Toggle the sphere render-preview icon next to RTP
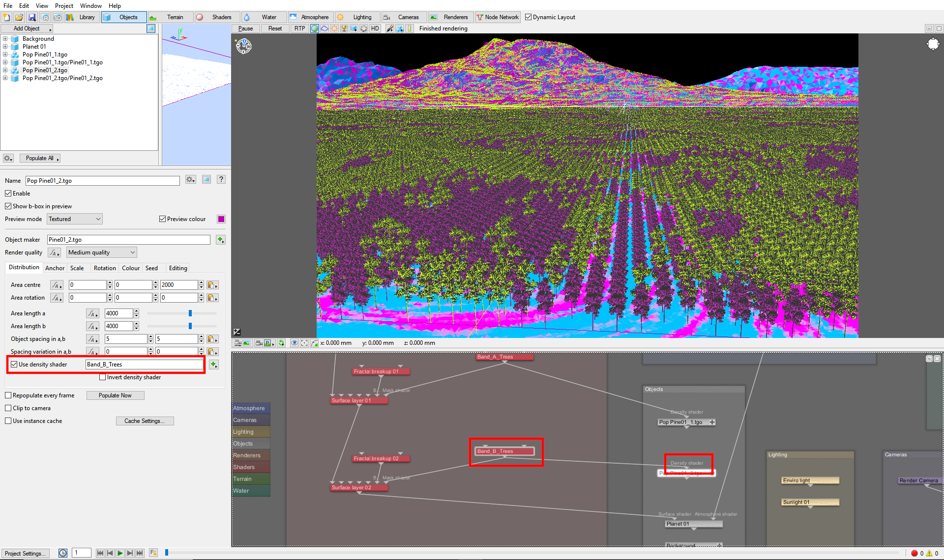This screenshot has width=944, height=560. 315,28
